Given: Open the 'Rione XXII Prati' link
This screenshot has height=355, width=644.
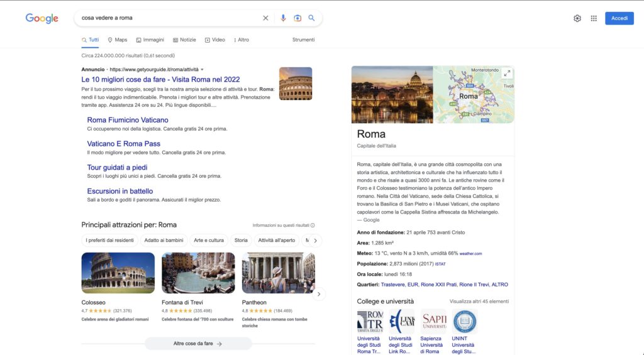Looking at the screenshot, I should click(x=438, y=285).
